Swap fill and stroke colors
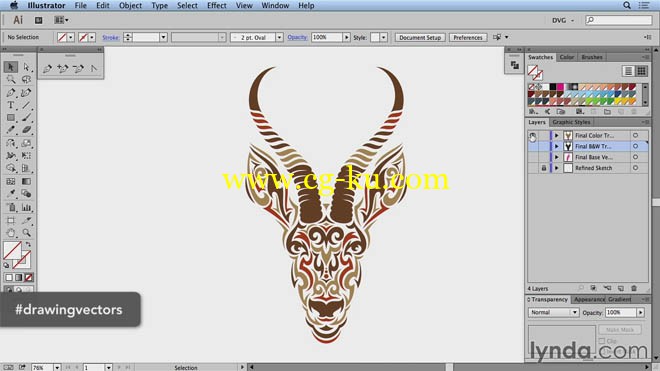The width and height of the screenshot is (660, 371). point(28,244)
